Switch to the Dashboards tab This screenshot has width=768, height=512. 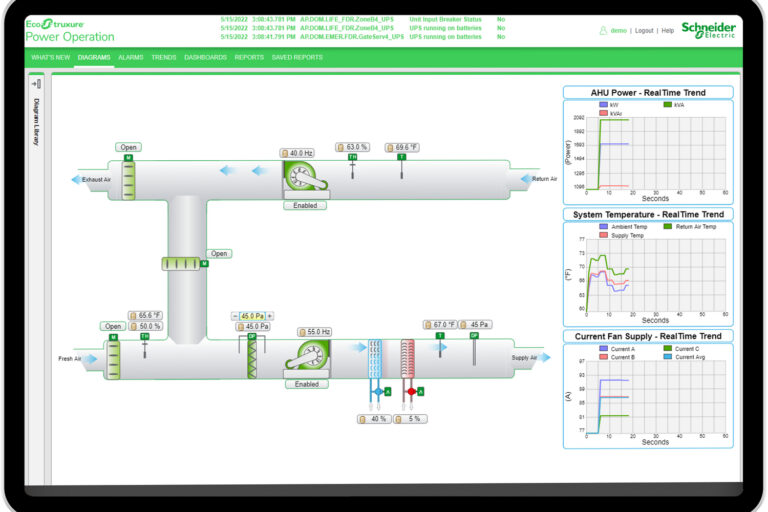[x=205, y=57]
